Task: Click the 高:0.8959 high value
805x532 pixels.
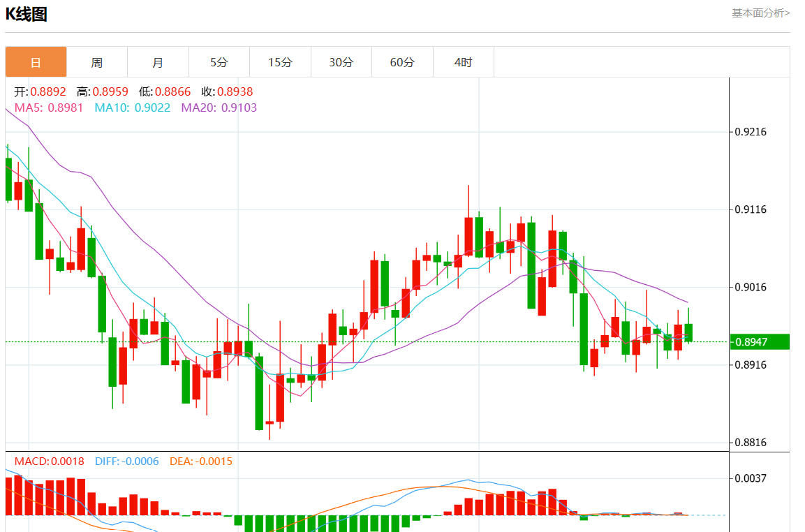Action: 103,92
